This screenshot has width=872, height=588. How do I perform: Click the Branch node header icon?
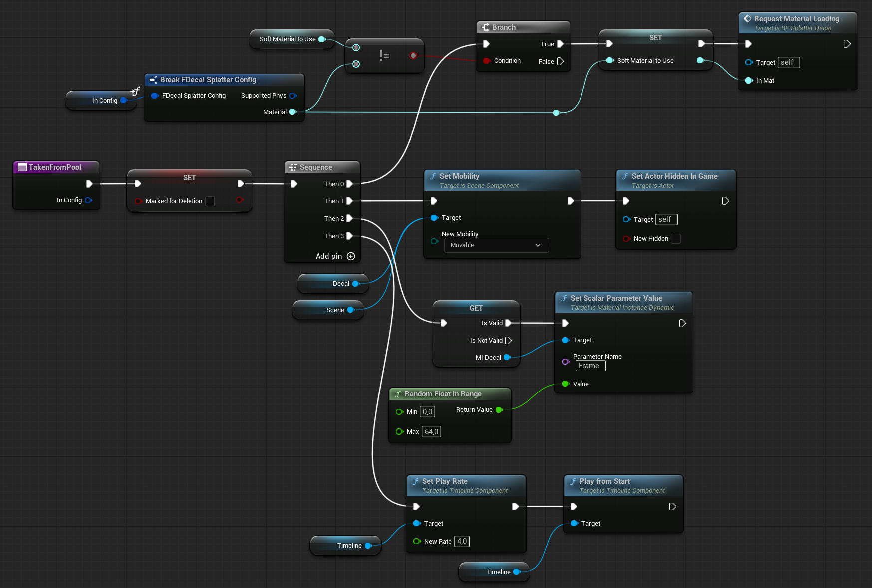click(x=485, y=27)
